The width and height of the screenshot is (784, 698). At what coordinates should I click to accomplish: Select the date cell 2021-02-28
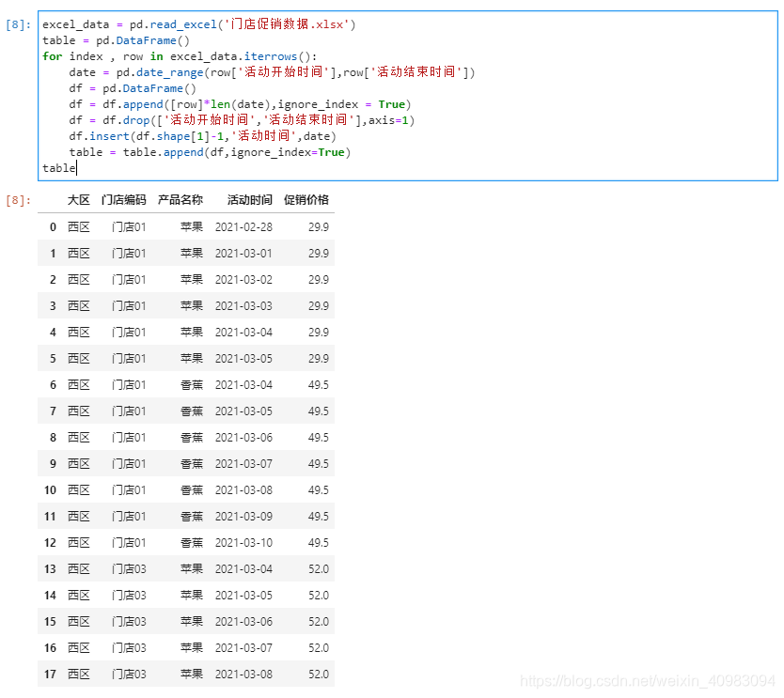pyautogui.click(x=243, y=226)
